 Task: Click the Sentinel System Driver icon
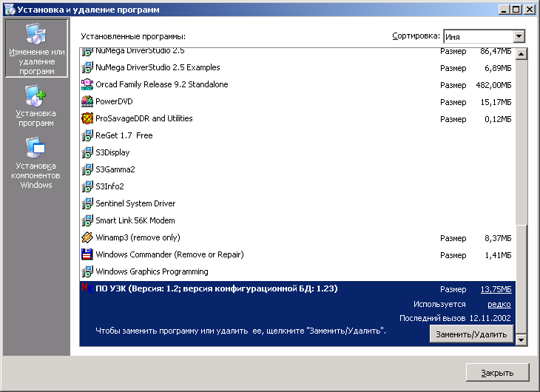tap(87, 203)
